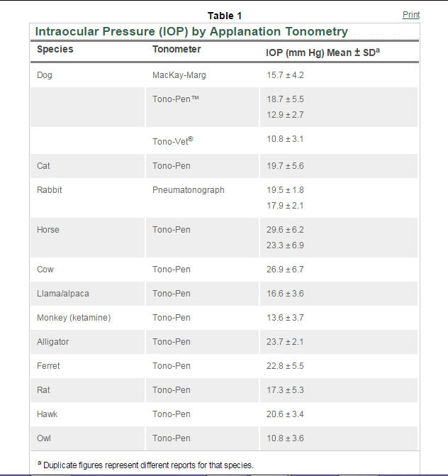The height and width of the screenshot is (476, 448).
Task: Select the Cat row label
Action: (43, 166)
